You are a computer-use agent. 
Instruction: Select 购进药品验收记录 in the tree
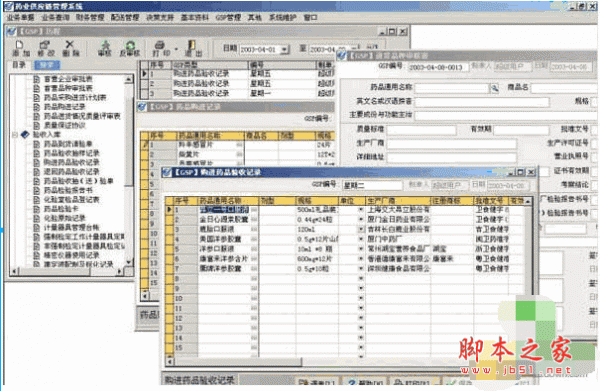click(72, 162)
